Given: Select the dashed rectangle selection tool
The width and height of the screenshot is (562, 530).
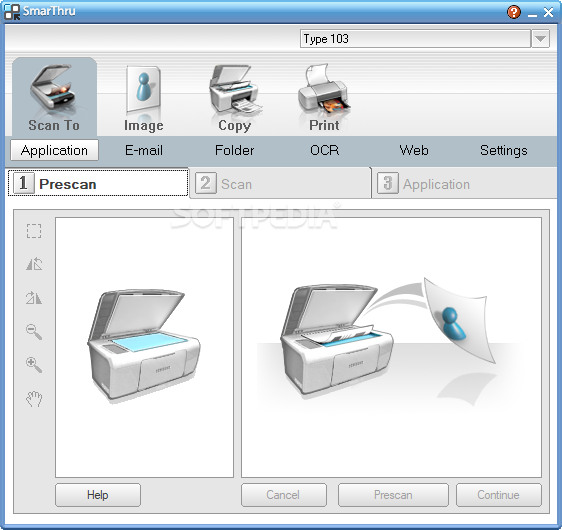Looking at the screenshot, I should [x=34, y=231].
